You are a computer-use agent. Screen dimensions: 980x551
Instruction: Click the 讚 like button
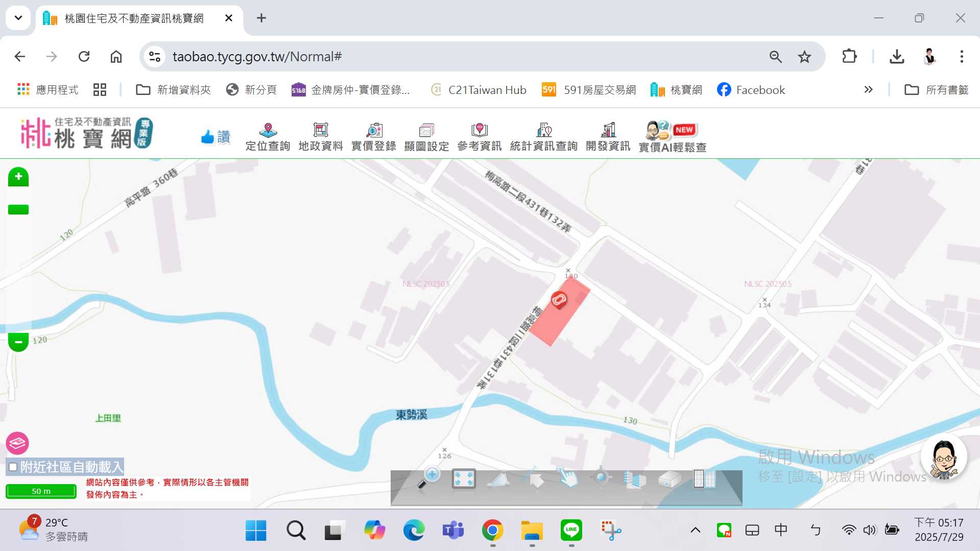coord(216,137)
